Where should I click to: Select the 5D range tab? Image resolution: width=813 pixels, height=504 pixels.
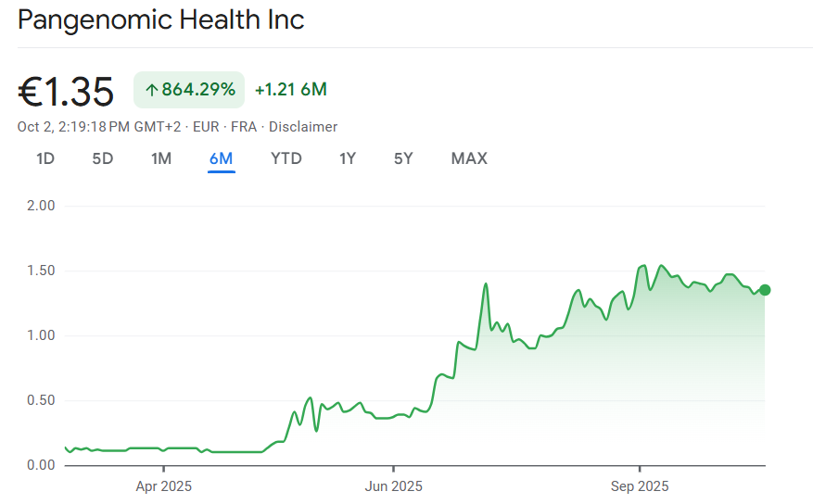tap(103, 158)
